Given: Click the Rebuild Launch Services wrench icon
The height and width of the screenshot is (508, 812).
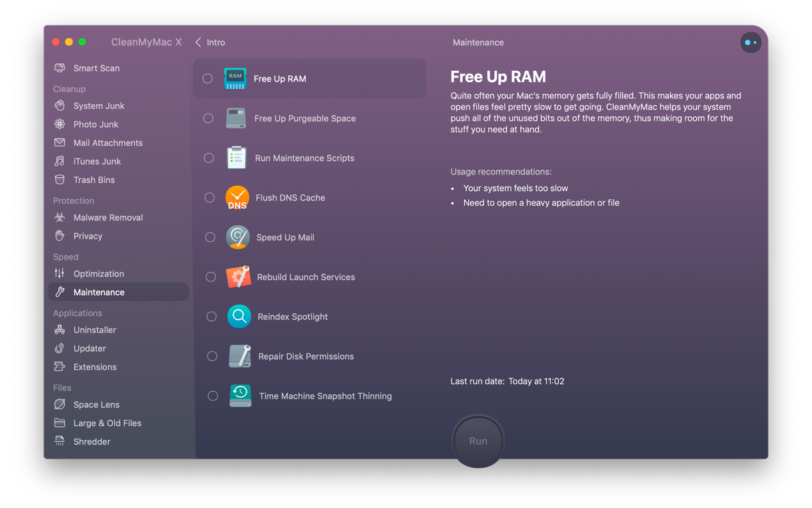Looking at the screenshot, I should click(x=238, y=277).
